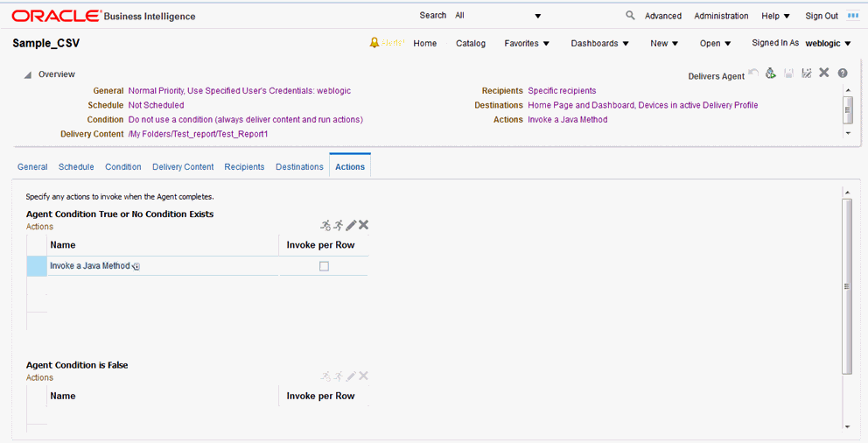Image resolution: width=868 pixels, height=443 pixels.
Task: Switch to the General tab
Action: tap(32, 166)
